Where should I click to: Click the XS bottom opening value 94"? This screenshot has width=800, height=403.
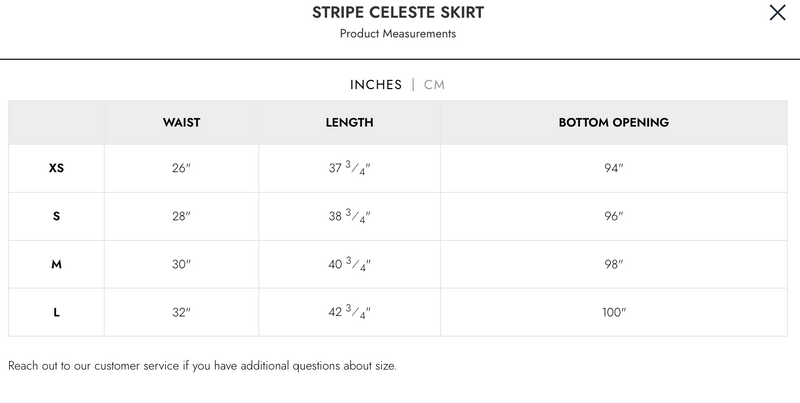click(x=613, y=168)
